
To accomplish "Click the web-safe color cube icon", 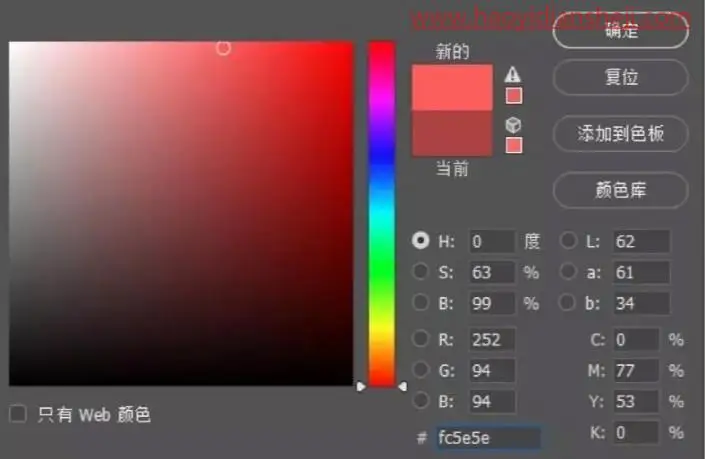I will [513, 125].
